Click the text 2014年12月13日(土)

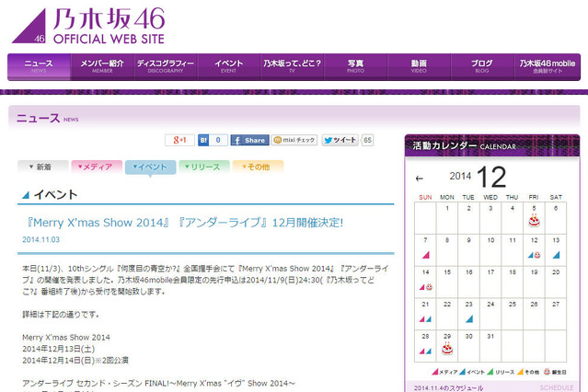59,349
